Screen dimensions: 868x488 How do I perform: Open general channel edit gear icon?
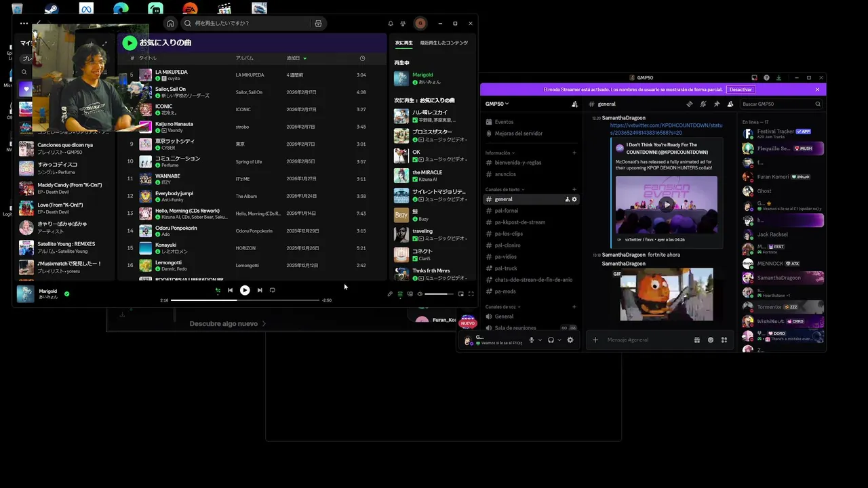(574, 199)
